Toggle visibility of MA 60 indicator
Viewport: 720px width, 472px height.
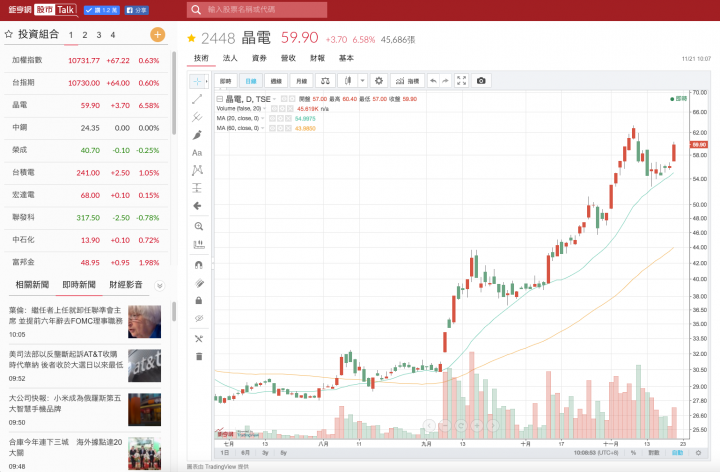coord(272,128)
